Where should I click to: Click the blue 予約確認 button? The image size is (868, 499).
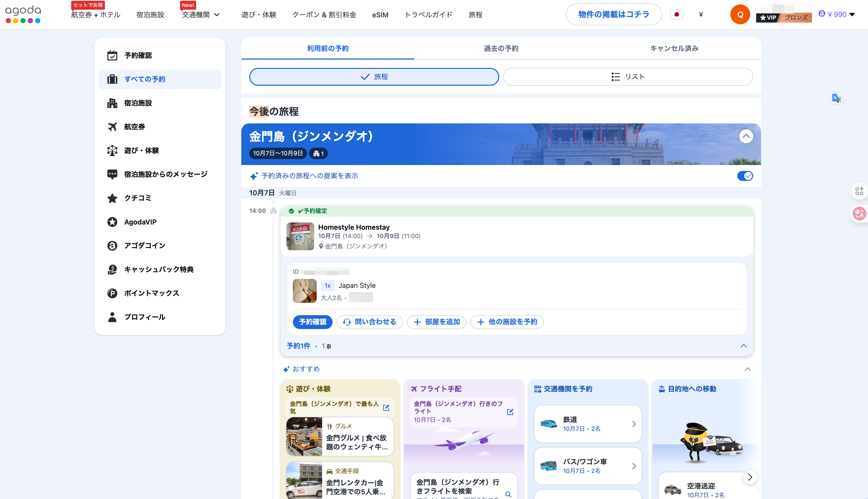point(312,322)
